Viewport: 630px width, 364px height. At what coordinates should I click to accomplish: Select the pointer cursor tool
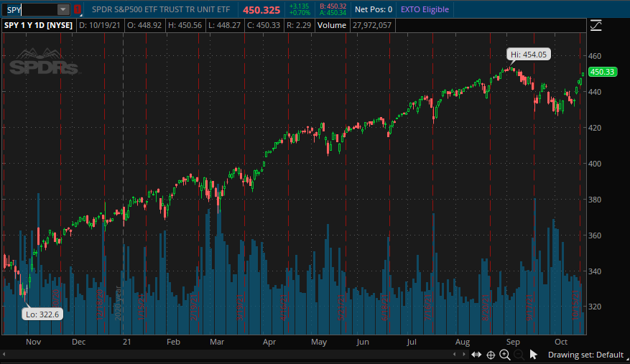click(x=533, y=355)
